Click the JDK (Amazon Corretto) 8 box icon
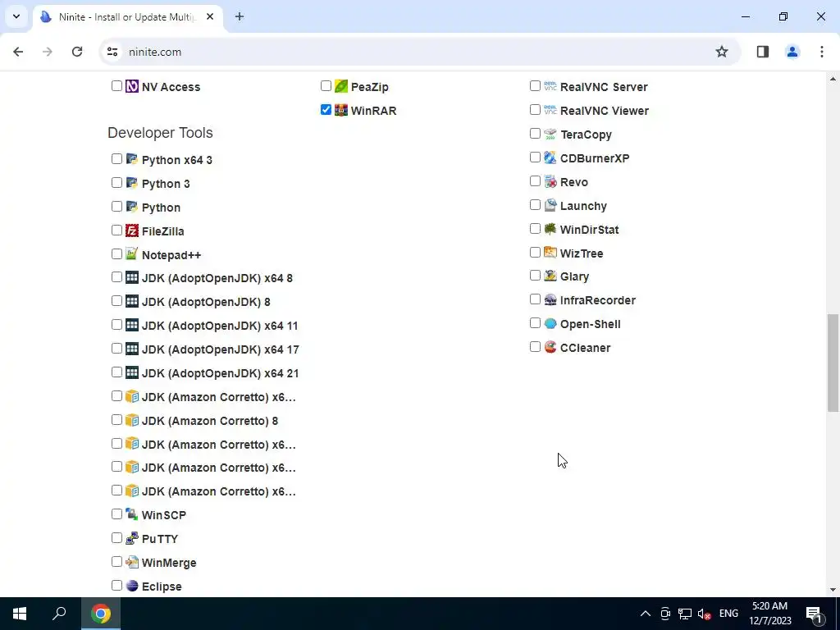 pos(132,420)
